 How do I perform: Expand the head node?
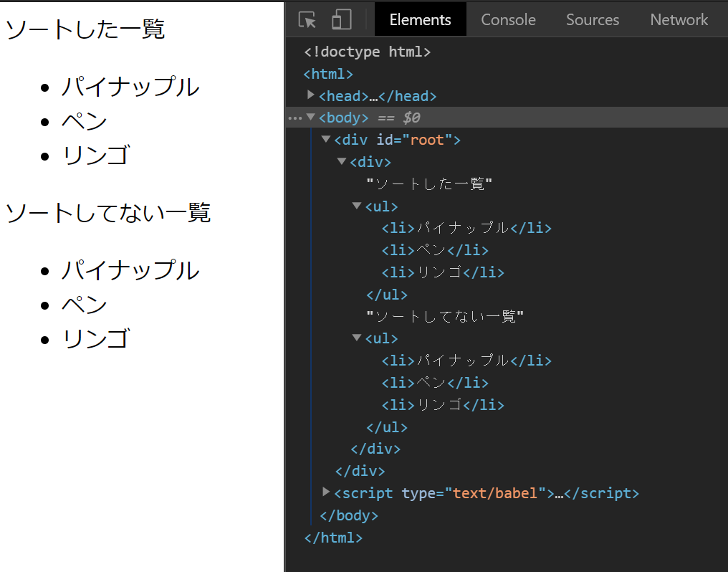[x=310, y=95]
